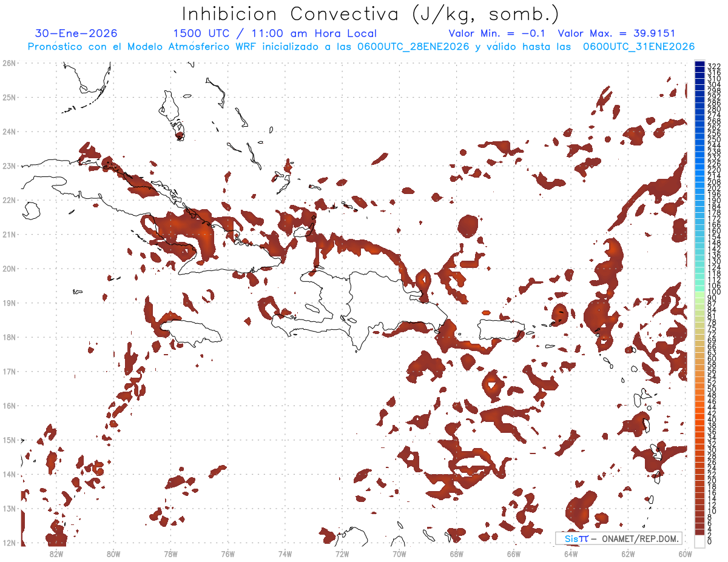The height and width of the screenshot is (562, 728).
Task: Click the 76W longitude label
Action: pos(227,554)
